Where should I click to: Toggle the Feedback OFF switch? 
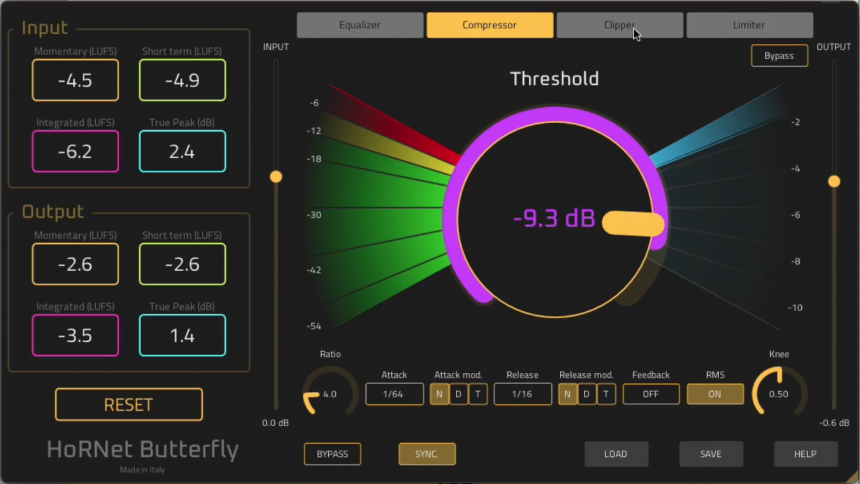point(651,394)
